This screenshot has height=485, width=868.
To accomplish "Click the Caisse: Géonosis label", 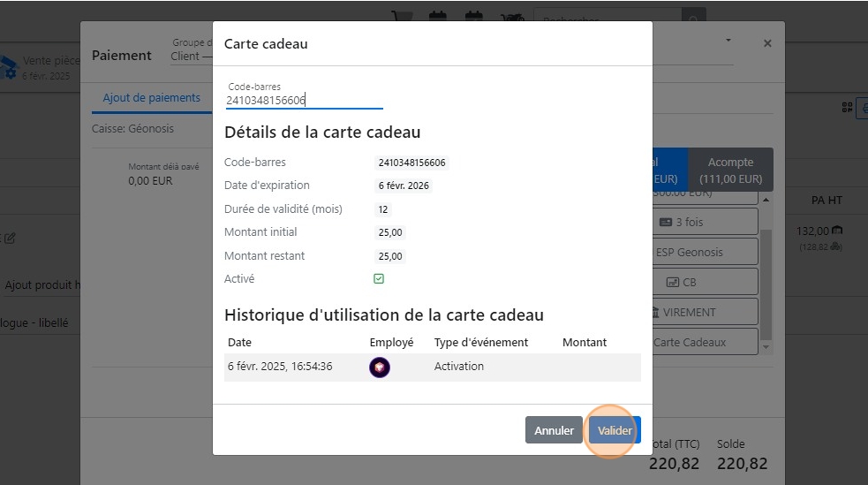I will pos(132,128).
